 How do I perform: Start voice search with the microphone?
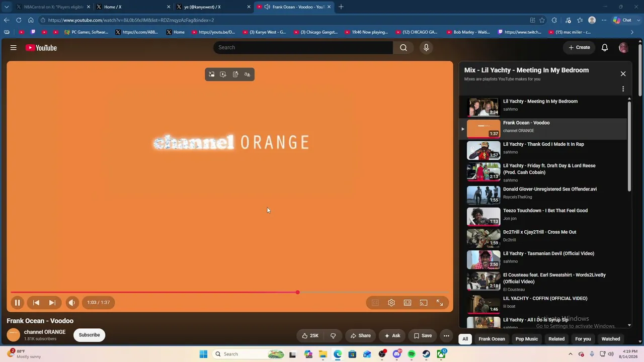point(426,47)
